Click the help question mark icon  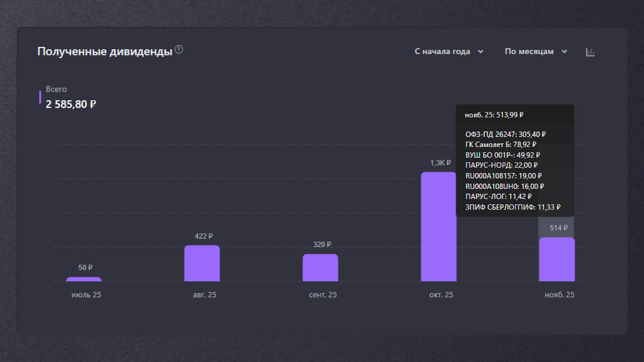(179, 49)
